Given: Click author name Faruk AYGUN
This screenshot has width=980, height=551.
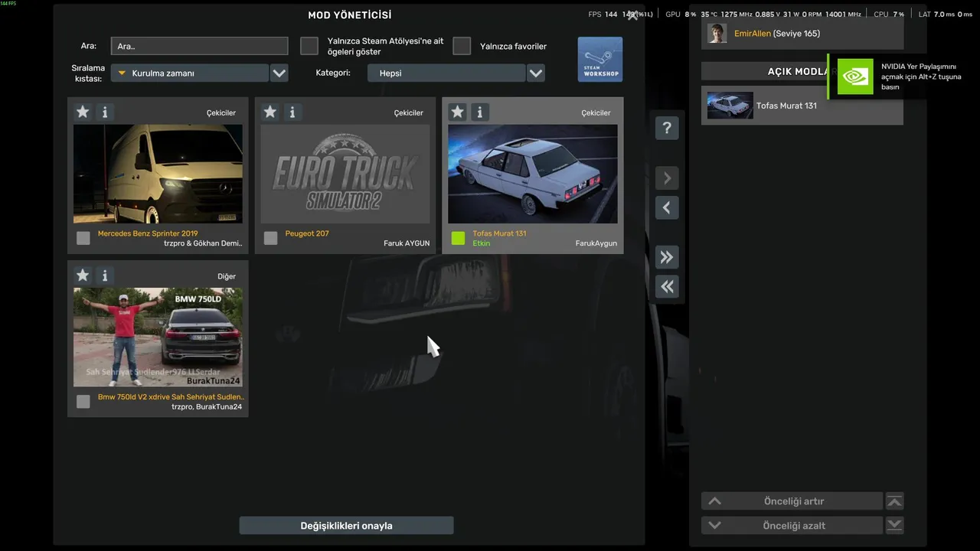Looking at the screenshot, I should [x=407, y=243].
